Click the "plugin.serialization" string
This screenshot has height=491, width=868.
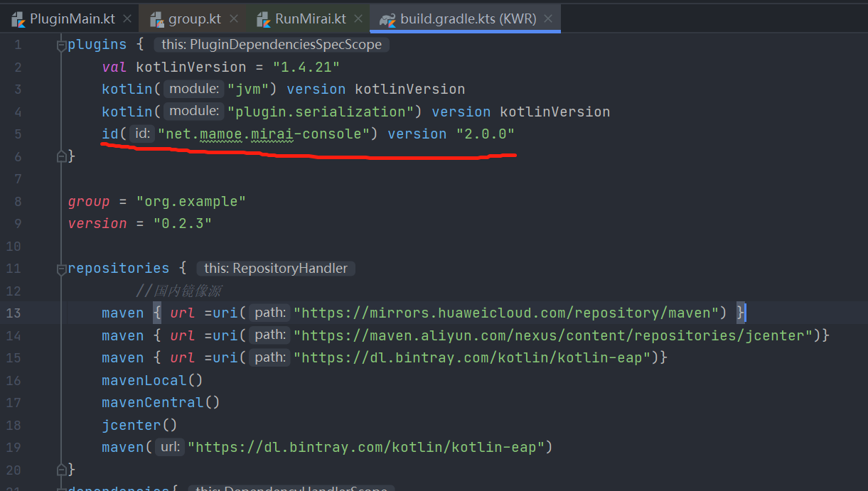click(321, 112)
